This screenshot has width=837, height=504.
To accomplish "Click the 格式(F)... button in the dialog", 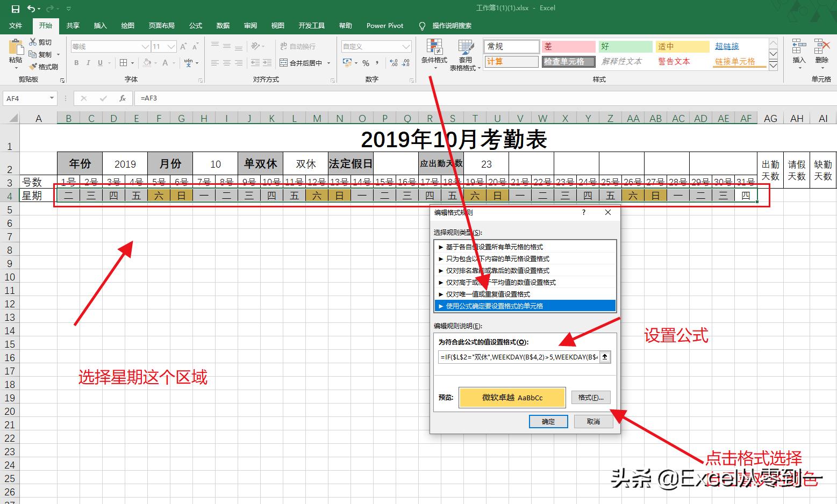I will pos(590,397).
